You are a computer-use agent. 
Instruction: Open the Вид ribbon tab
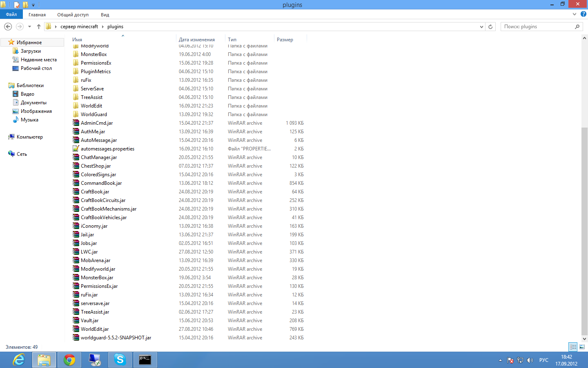[105, 15]
